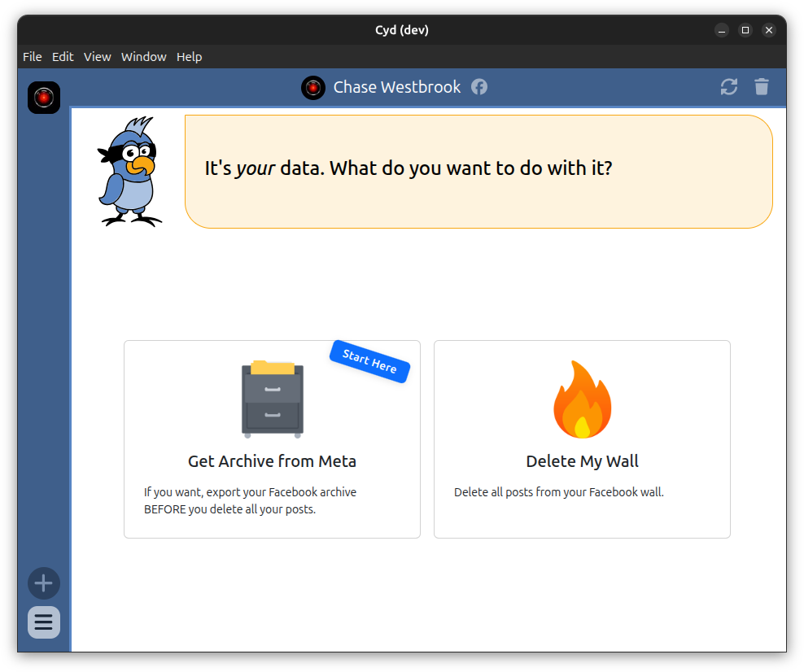This screenshot has height=672, width=804.
Task: Choose the Delete My Wall heading
Action: (x=582, y=461)
